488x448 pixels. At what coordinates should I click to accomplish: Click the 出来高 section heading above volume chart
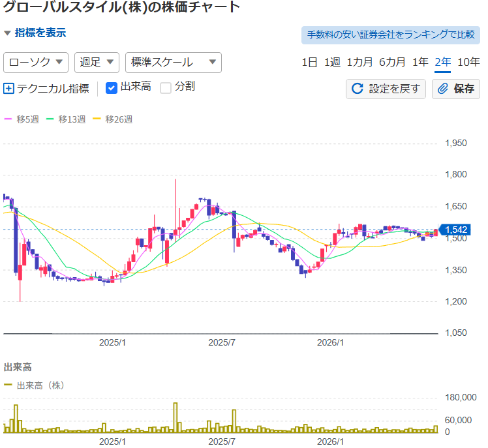[x=18, y=367]
